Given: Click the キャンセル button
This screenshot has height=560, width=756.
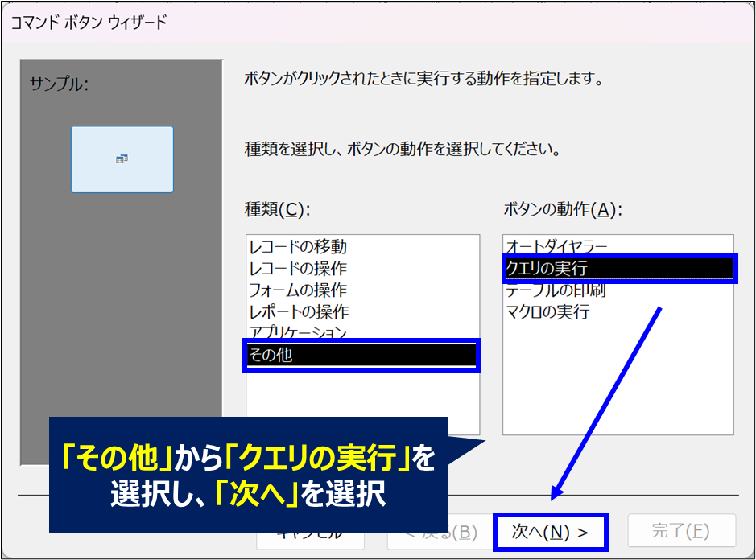Looking at the screenshot, I should (310, 534).
